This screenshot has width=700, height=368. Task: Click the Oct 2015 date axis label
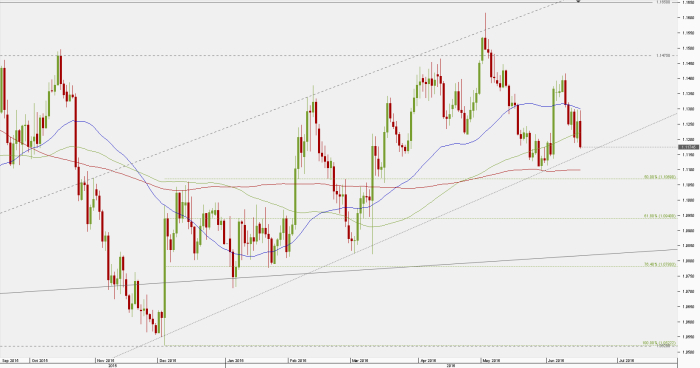(40, 360)
